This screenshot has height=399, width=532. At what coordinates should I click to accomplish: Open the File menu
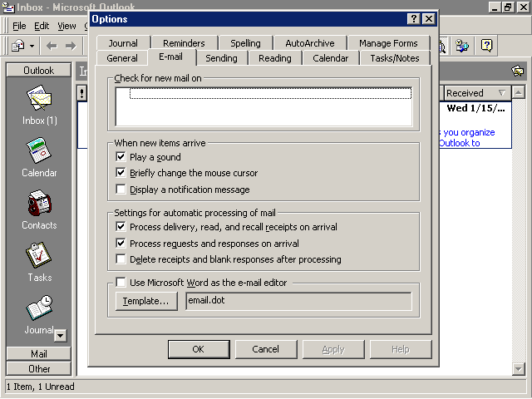pyautogui.click(x=19, y=26)
